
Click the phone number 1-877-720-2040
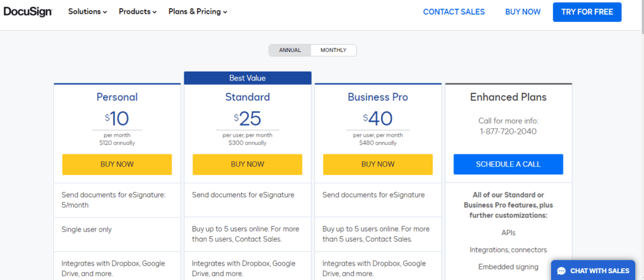[508, 132]
